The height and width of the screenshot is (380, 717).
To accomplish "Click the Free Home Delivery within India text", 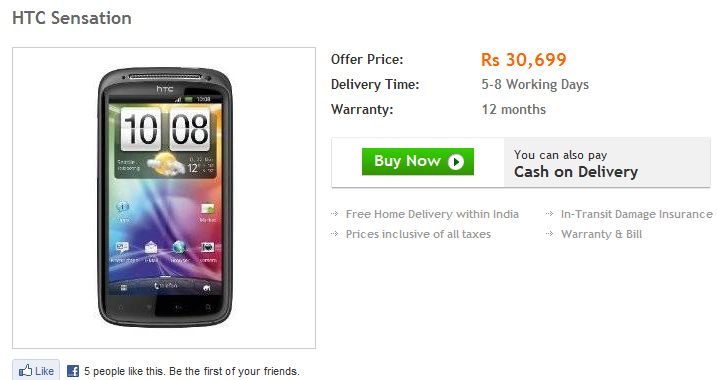I will coord(432,214).
